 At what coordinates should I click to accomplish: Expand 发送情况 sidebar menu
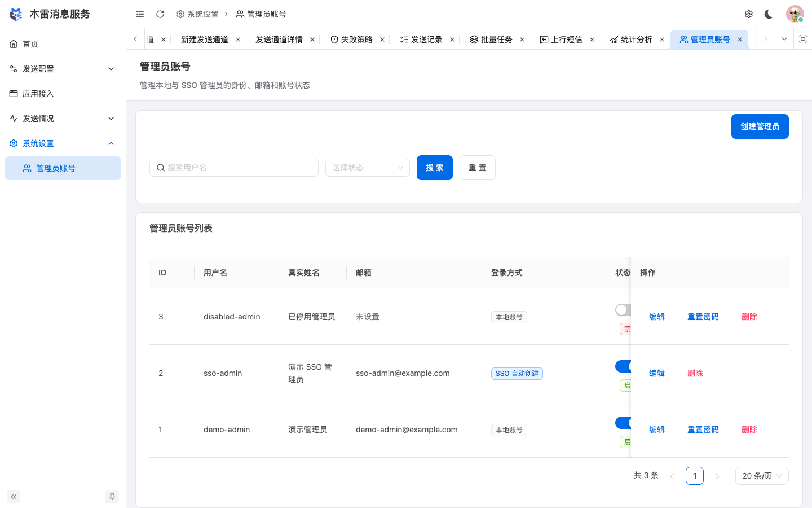(x=63, y=119)
